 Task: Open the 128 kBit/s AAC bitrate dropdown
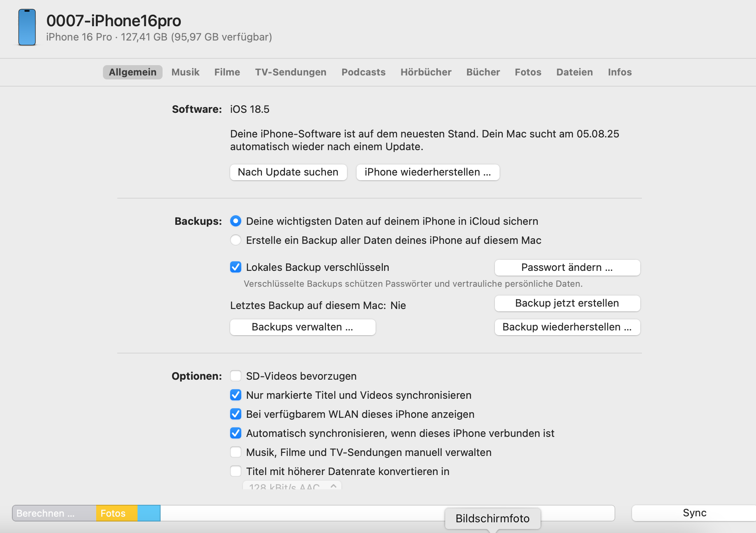292,486
